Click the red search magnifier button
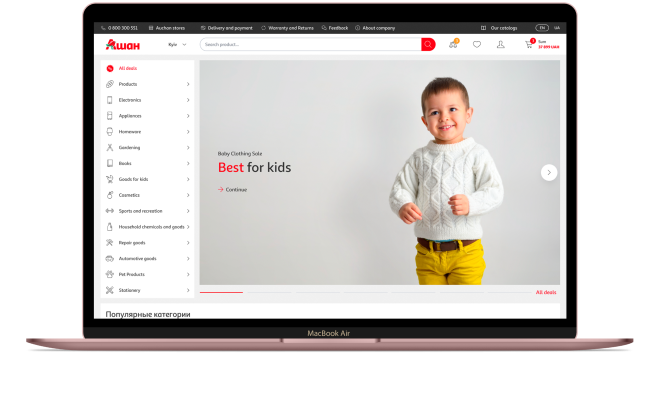 pos(428,44)
